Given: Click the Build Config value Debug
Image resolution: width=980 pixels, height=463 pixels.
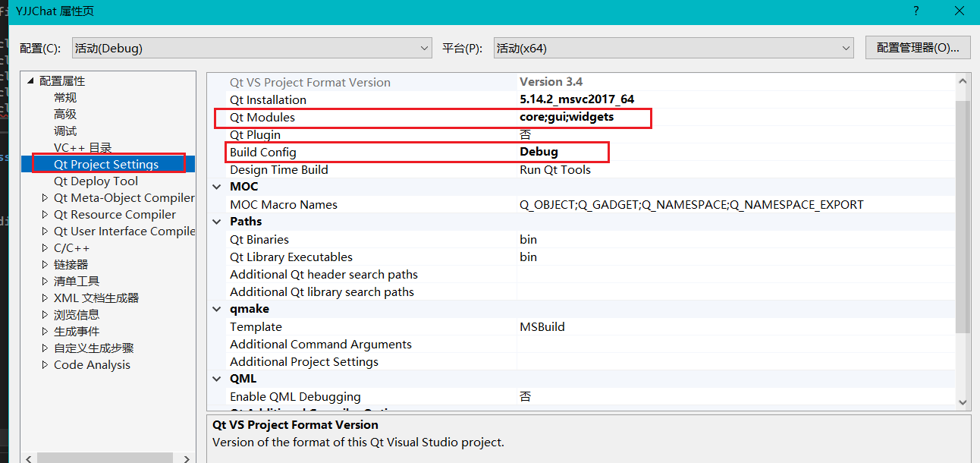Looking at the screenshot, I should pos(539,152).
